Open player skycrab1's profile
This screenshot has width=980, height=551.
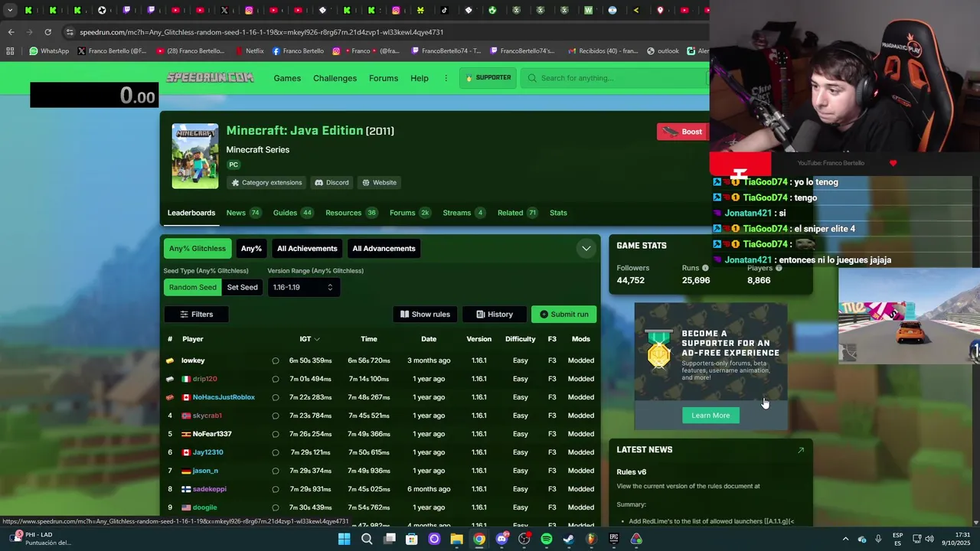click(207, 416)
